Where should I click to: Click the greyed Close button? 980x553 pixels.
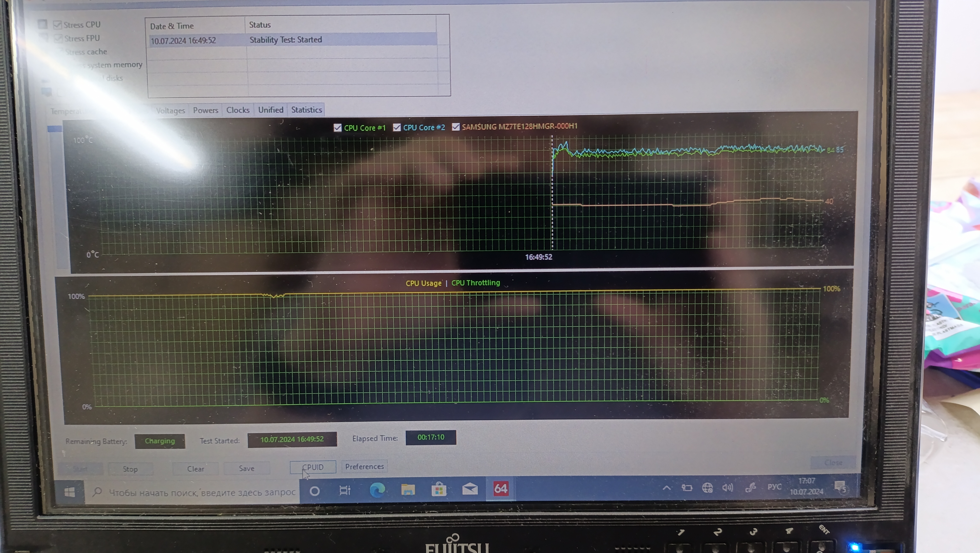[x=833, y=462]
